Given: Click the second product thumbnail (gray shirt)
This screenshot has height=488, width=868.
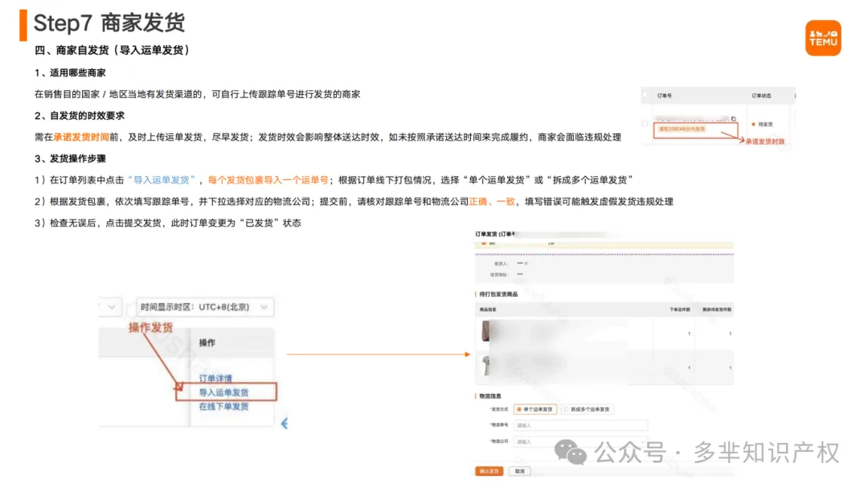Looking at the screenshot, I should pos(486,366).
